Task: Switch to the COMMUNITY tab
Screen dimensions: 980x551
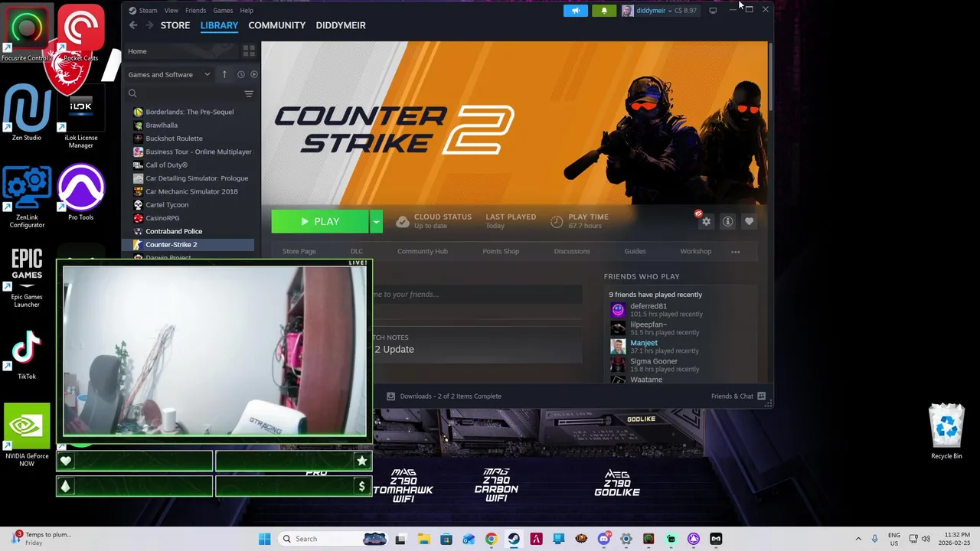Action: (277, 25)
